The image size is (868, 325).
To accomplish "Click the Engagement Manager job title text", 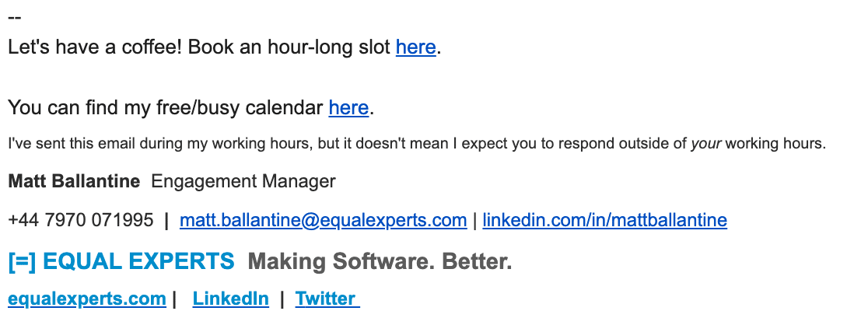I will pos(243,182).
